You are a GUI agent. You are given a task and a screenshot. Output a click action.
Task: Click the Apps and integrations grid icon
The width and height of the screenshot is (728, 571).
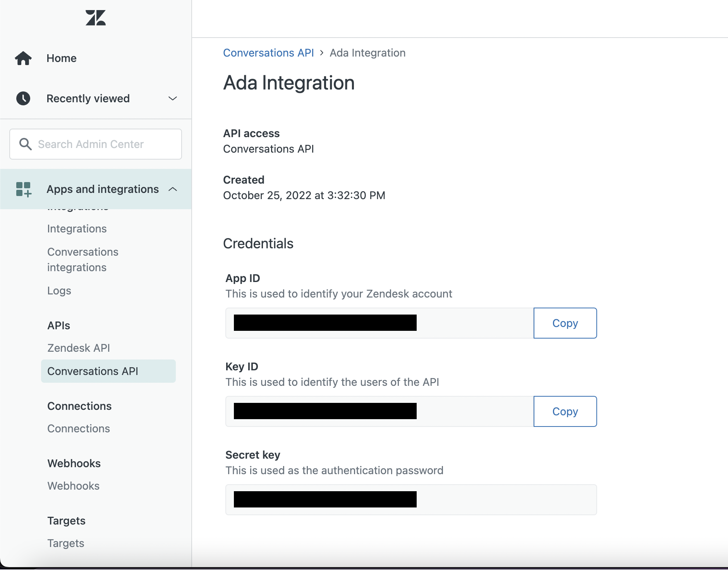pos(24,189)
